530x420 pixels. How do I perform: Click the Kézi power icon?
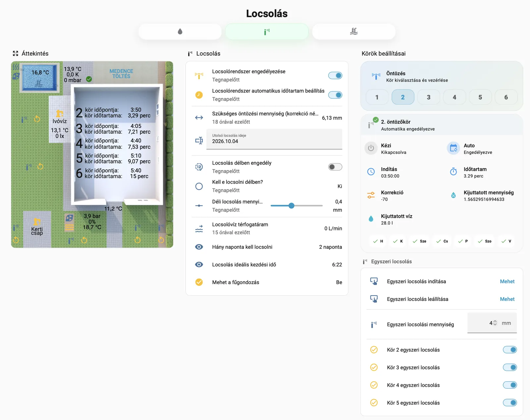(x=371, y=148)
